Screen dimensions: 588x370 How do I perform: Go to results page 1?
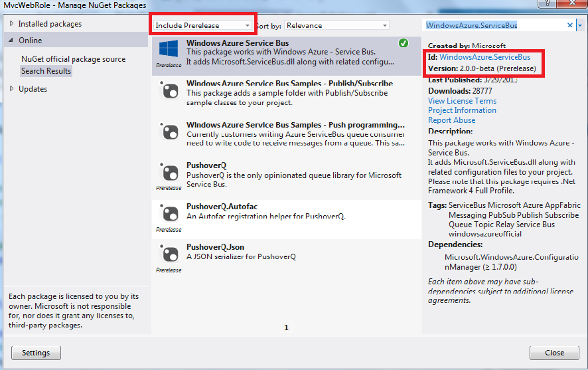287,327
